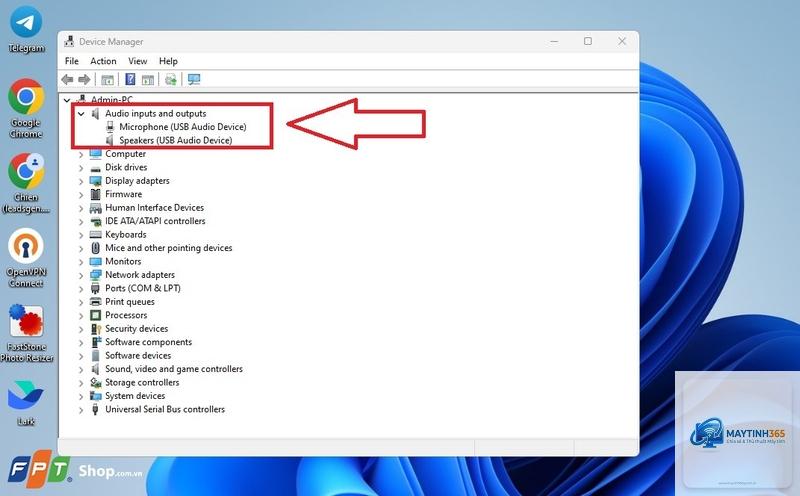Click the Firmware chip icon

(95, 194)
